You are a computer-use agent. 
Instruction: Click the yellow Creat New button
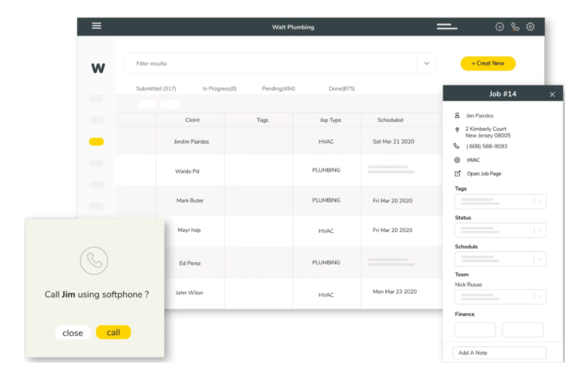tap(488, 63)
